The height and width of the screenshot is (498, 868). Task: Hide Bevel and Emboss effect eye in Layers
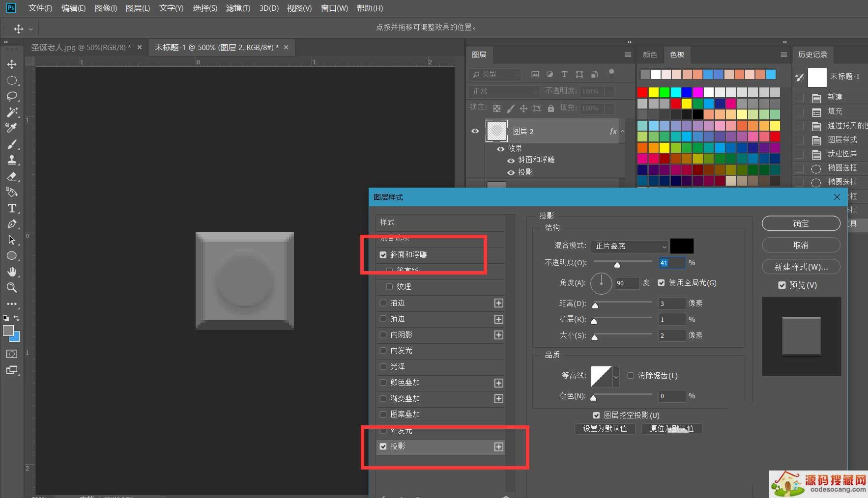[511, 161]
